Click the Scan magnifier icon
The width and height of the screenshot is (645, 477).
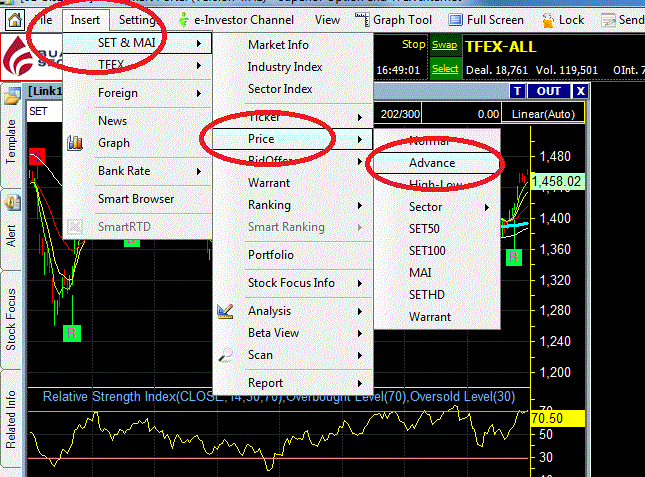pos(225,355)
